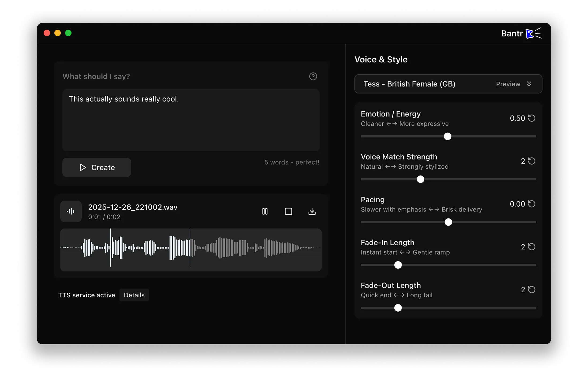Image resolution: width=588 pixels, height=371 pixels.
Task: Close the window with the red button
Action: pos(47,33)
